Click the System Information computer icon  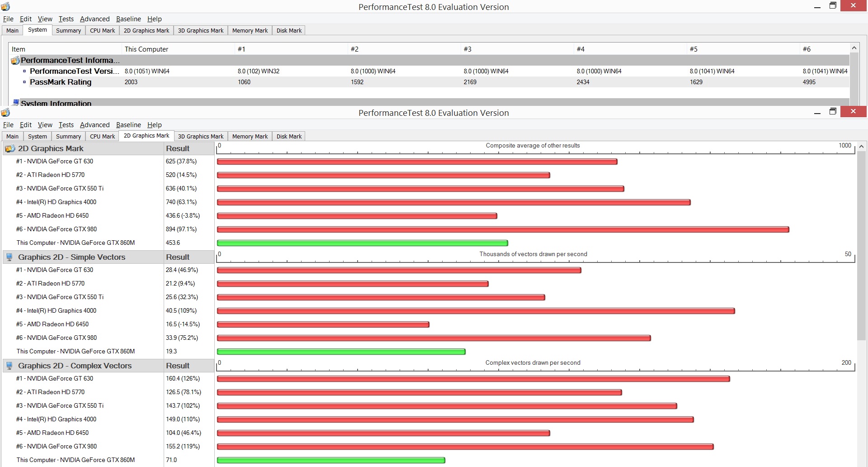(16, 103)
